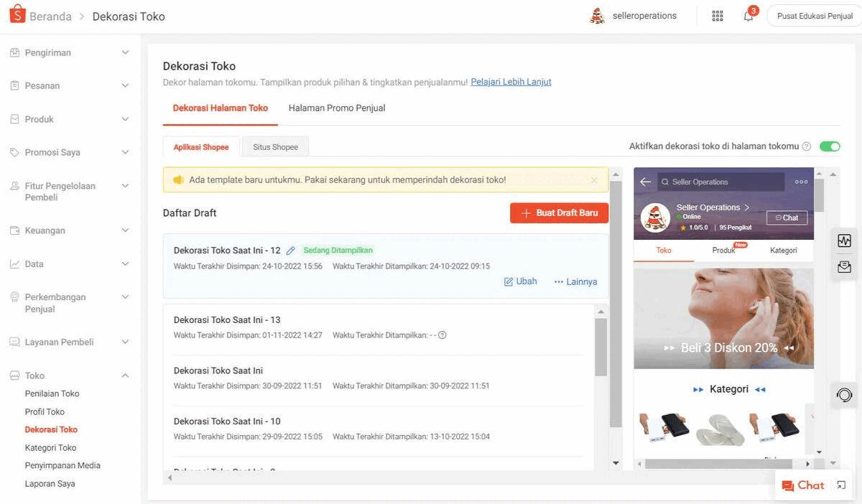Click the pencil icon to rename draft 12
This screenshot has width=862, height=504.
click(290, 251)
